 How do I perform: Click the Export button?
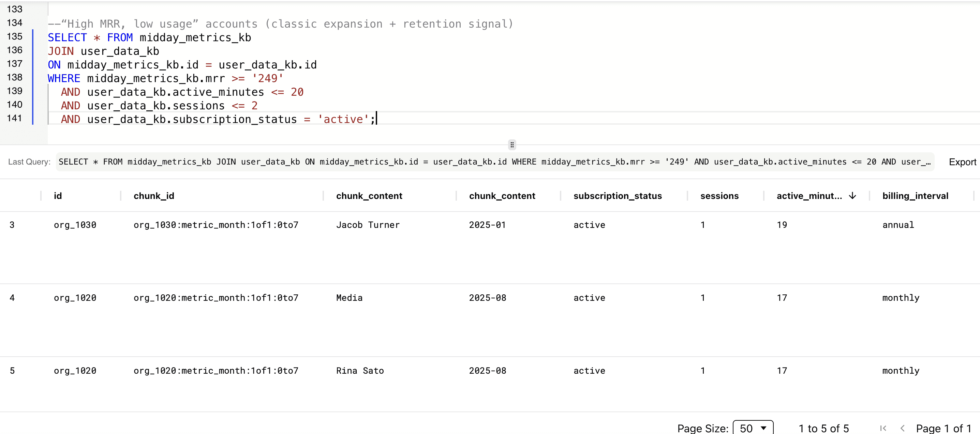pyautogui.click(x=962, y=162)
